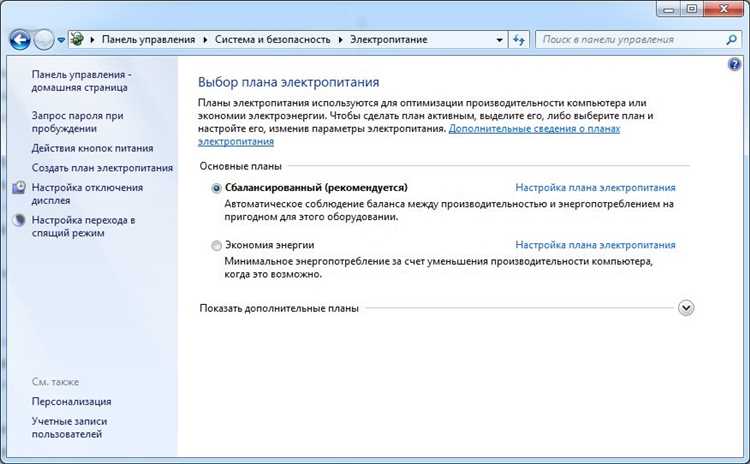The width and height of the screenshot is (750, 464).
Task: Click 'Система и безопасность' breadcrumb
Action: point(272,40)
